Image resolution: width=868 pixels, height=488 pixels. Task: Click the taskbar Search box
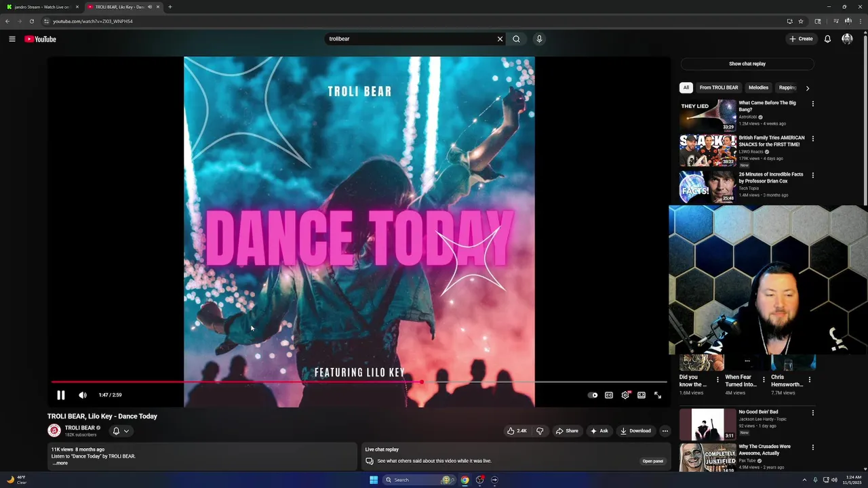[x=419, y=480]
